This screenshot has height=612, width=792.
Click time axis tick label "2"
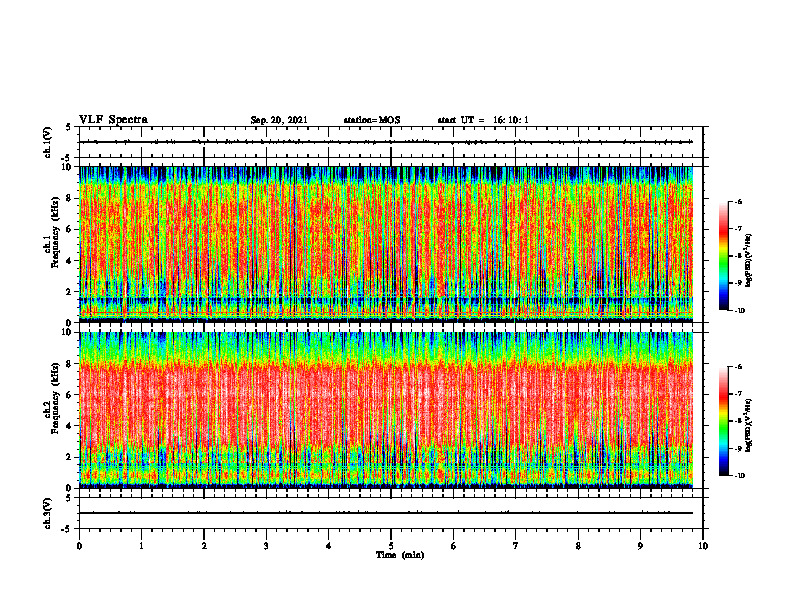tap(204, 546)
